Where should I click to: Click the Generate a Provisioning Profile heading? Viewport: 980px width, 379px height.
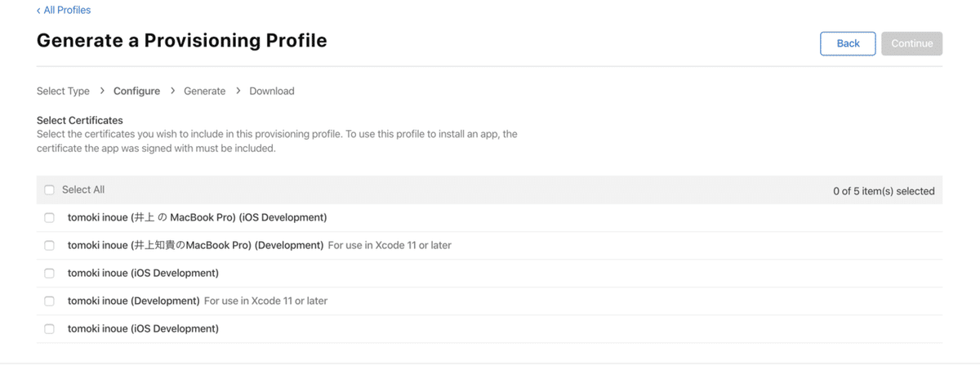point(181,41)
